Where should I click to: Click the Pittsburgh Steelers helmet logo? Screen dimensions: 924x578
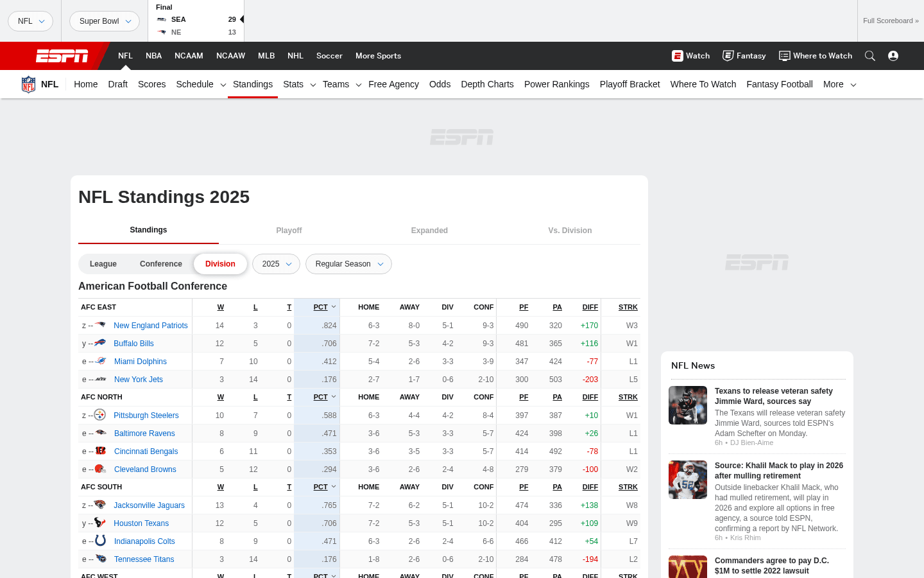pos(101,415)
